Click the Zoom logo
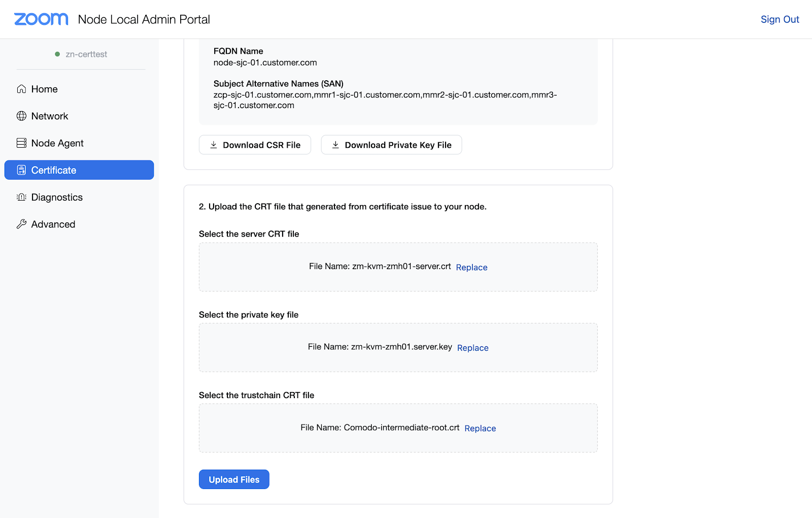The width and height of the screenshot is (812, 518). 41,19
